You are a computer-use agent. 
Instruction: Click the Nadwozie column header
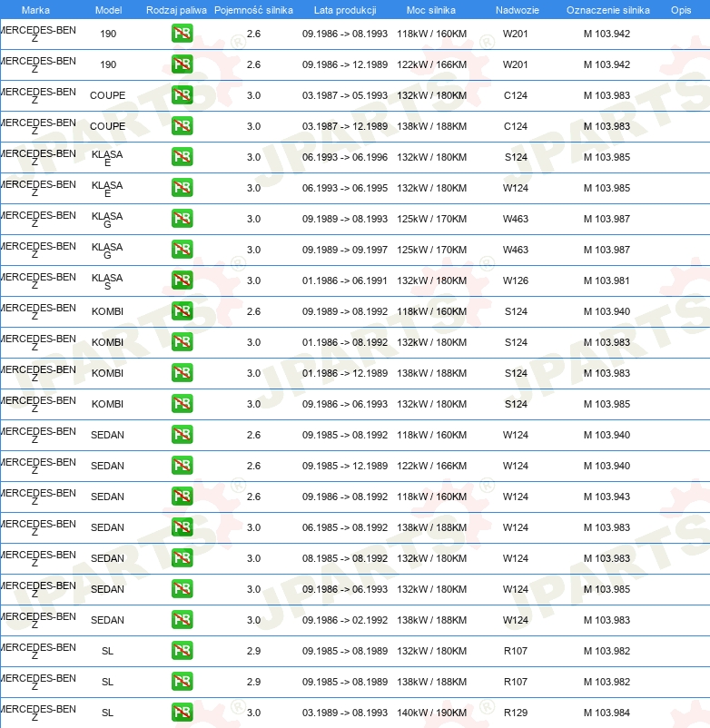[x=517, y=10]
